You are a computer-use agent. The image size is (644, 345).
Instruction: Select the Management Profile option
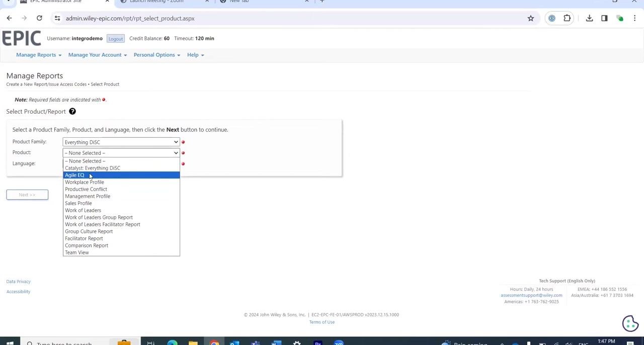tap(121, 196)
